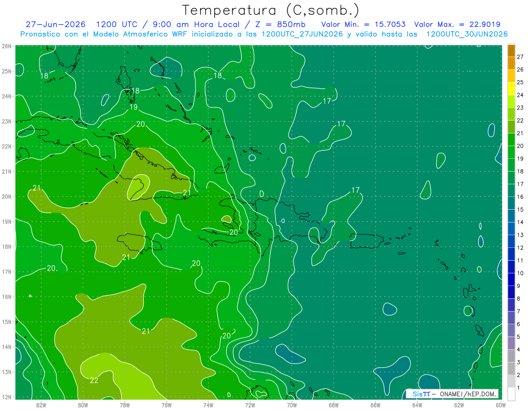The image size is (532, 411).
Task: Click "Valor Min. = 15.7053" text
Action: pos(363,24)
